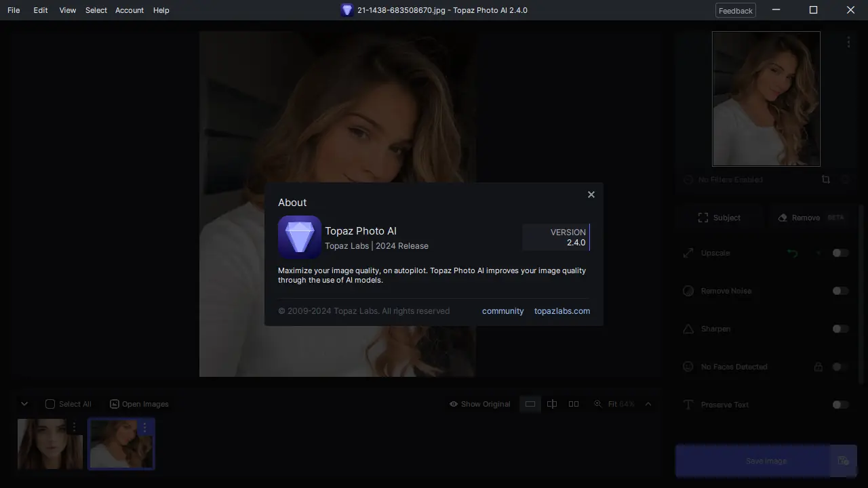868x488 pixels.
Task: Click the zoom magnifier icon
Action: 597,404
